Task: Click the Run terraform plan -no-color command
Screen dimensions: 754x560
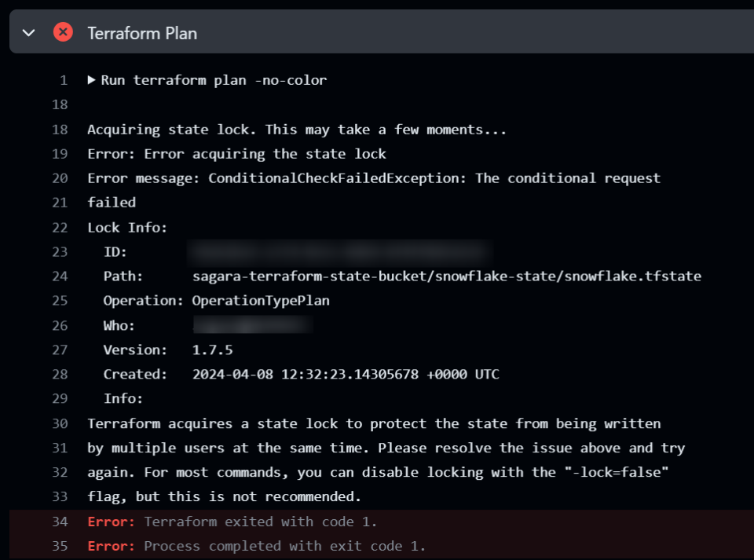Action: point(214,80)
